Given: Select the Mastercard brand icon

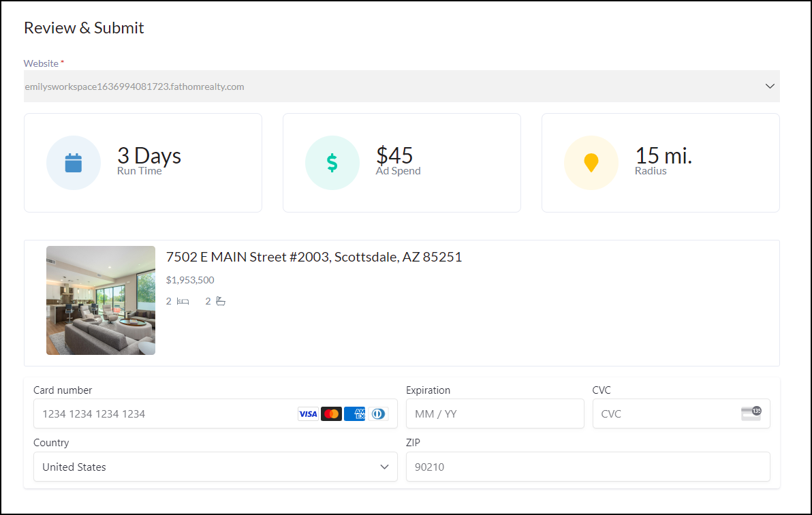Looking at the screenshot, I should click(x=331, y=413).
